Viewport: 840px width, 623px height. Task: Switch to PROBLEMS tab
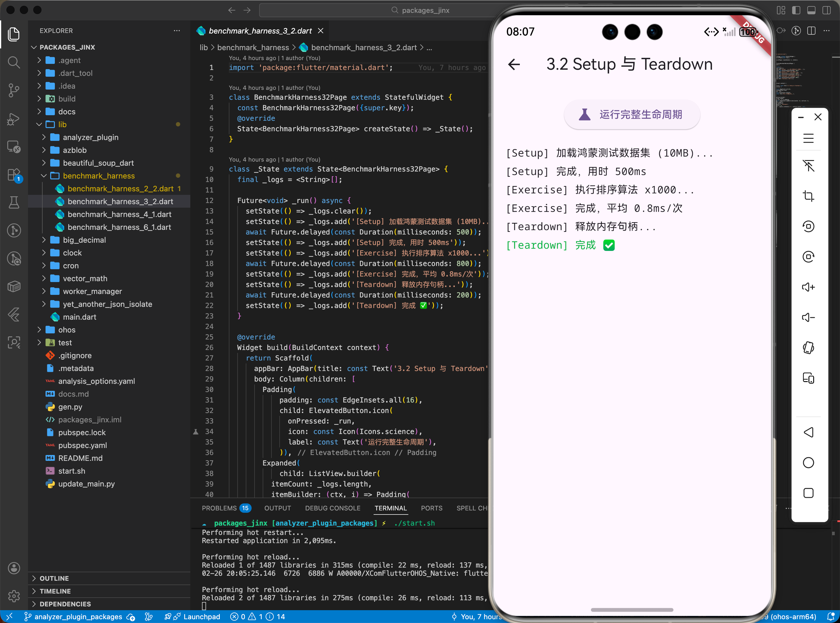click(x=219, y=508)
